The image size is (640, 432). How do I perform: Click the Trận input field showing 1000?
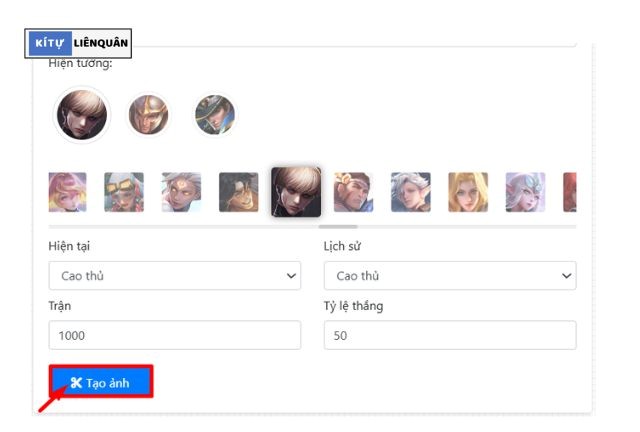click(x=174, y=335)
